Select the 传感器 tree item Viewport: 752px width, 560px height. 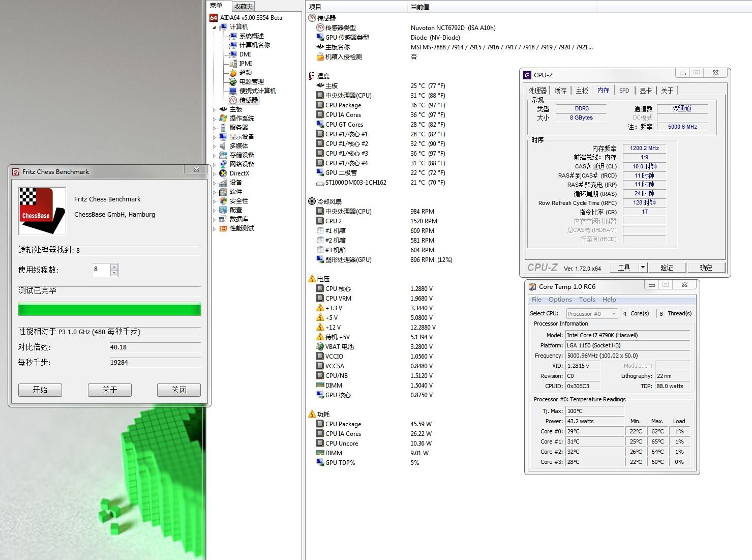[249, 100]
